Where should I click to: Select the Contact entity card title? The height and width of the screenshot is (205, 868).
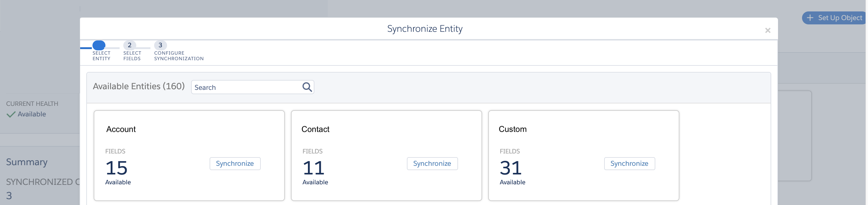click(315, 129)
